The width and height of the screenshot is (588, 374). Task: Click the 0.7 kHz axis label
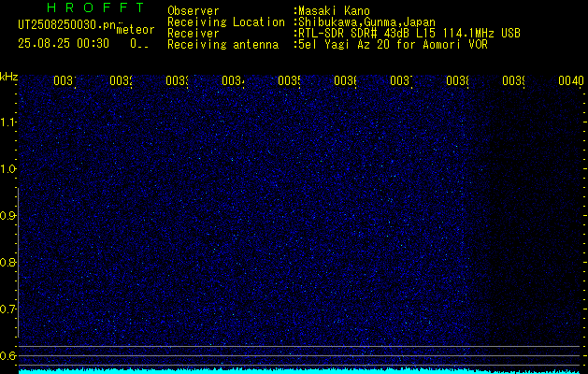(7, 309)
